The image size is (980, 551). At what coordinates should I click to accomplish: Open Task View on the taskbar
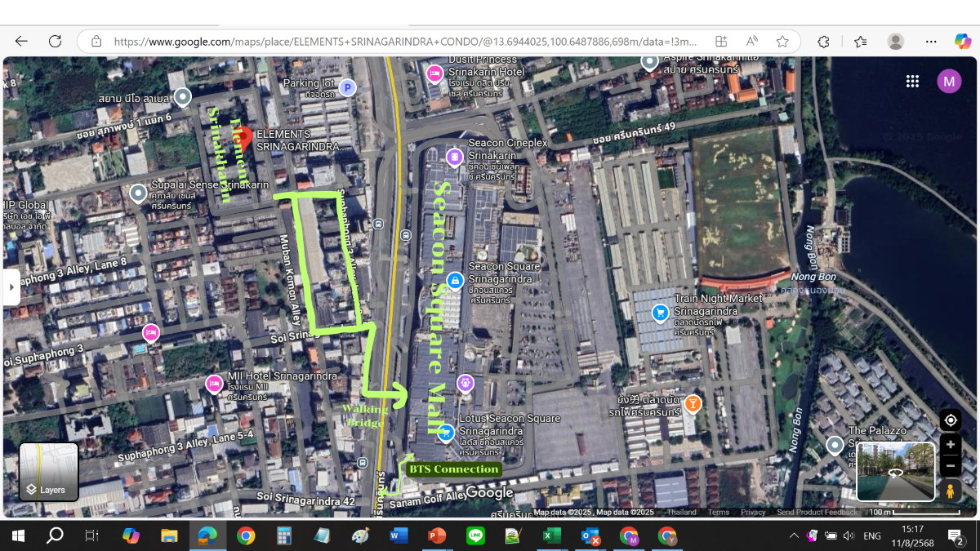pyautogui.click(x=91, y=535)
